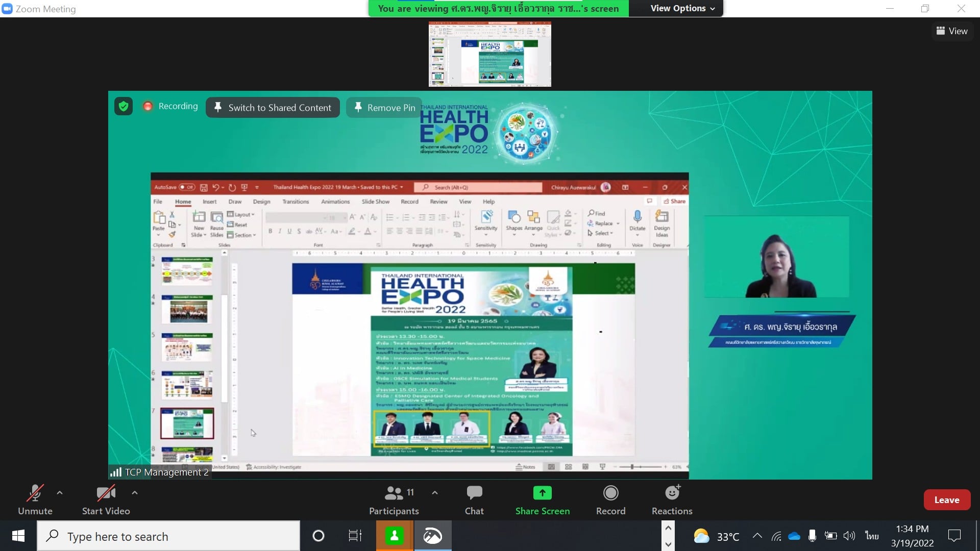Select slide 4 thumbnail in slide panel
Screen dimensions: 980x551
click(187, 309)
